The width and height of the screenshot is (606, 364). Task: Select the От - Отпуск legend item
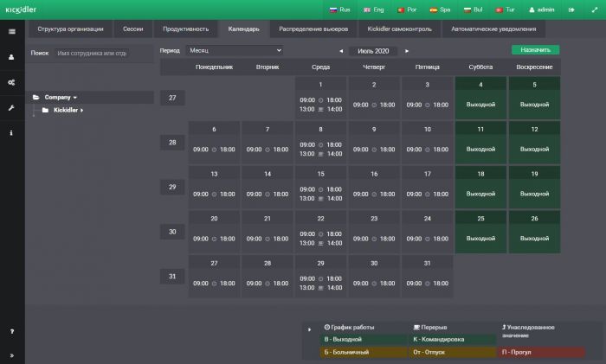(453, 353)
